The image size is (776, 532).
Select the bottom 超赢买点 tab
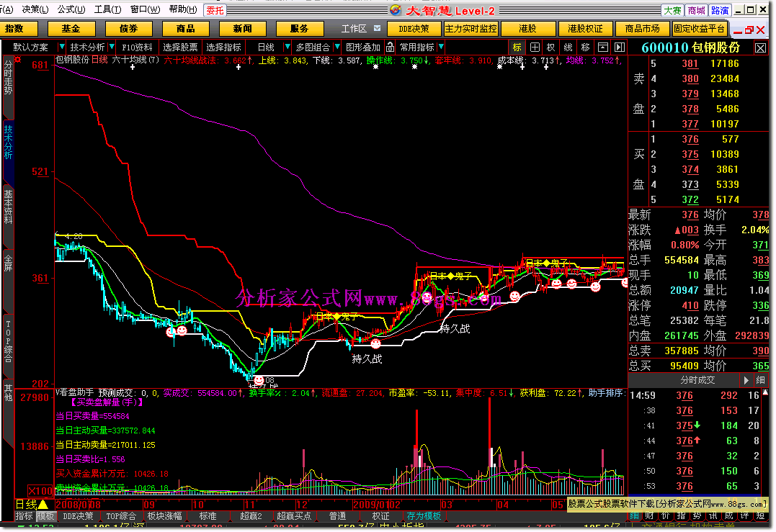pos(294,515)
